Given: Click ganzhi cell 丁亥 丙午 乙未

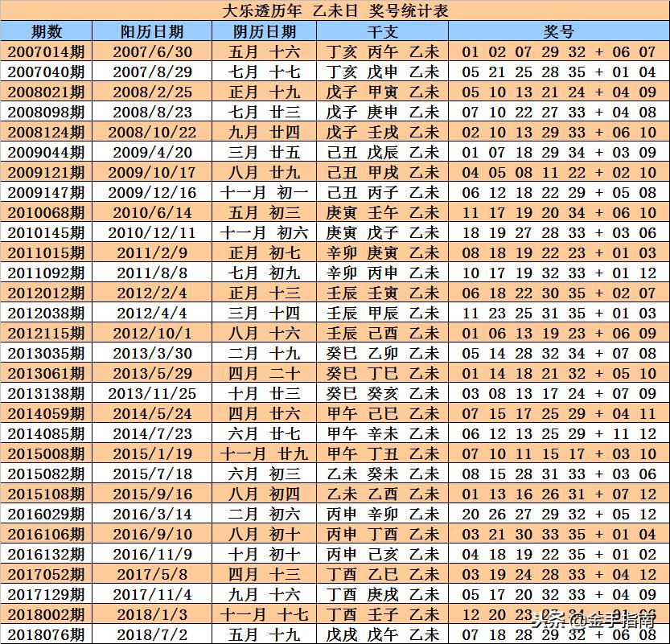Looking at the screenshot, I should point(382,51).
